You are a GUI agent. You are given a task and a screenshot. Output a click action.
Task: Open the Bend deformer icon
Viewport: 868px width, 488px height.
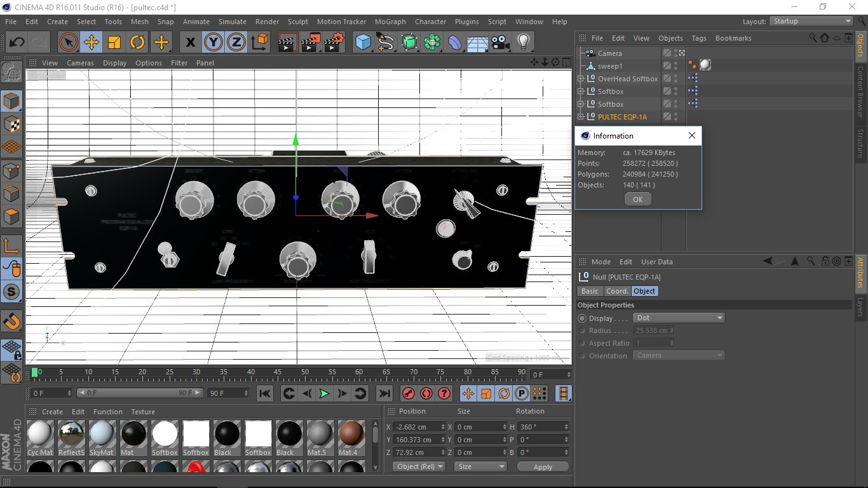click(456, 43)
